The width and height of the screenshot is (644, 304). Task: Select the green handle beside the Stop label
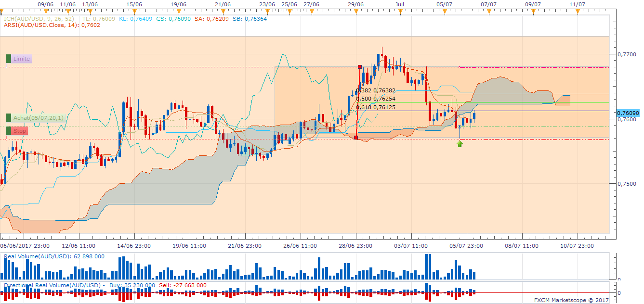(8, 131)
